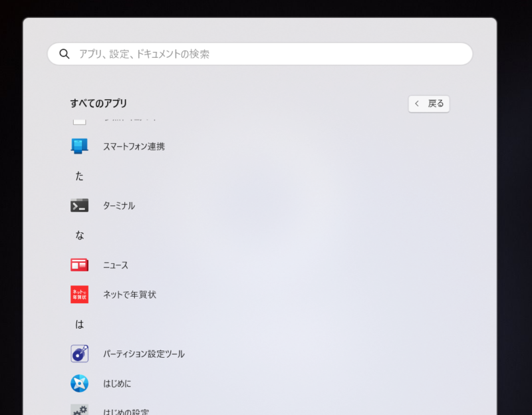The image size is (532, 415).
Task: Click the ニュース label
Action: [x=116, y=265]
